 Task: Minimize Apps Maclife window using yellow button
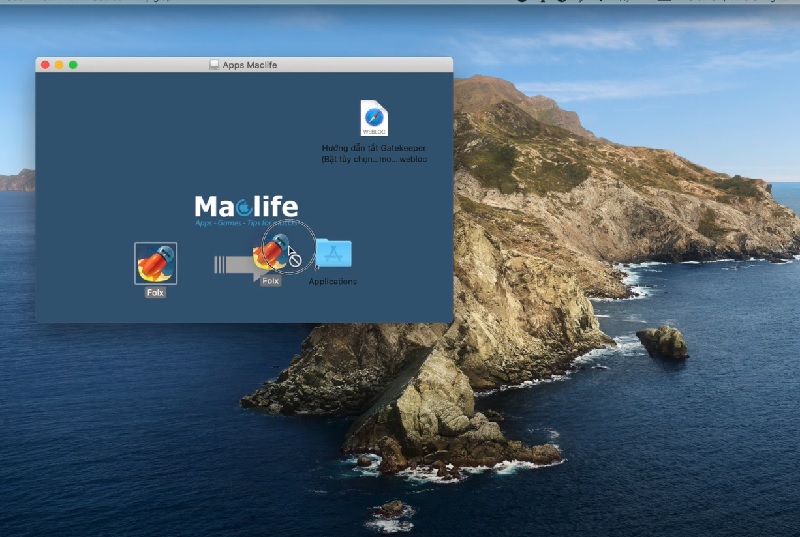pyautogui.click(x=59, y=65)
